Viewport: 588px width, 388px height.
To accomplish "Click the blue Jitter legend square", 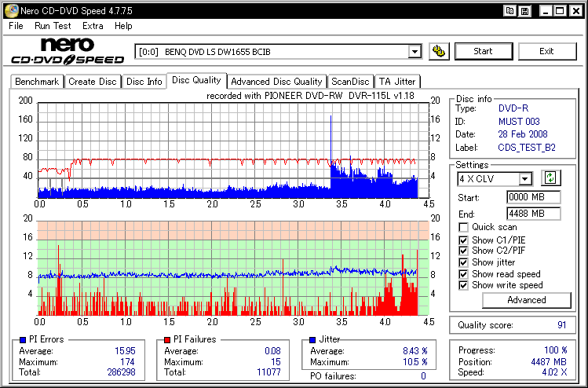I will tap(312, 339).
